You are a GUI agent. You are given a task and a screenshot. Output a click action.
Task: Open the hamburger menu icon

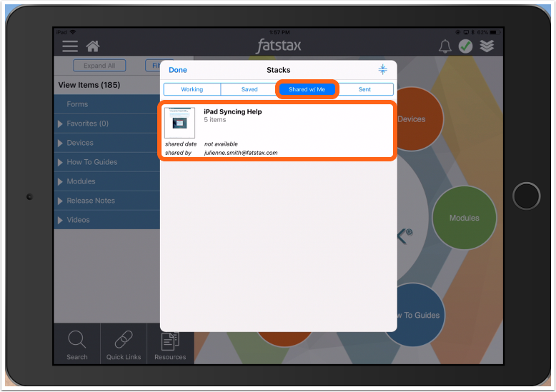coord(70,46)
